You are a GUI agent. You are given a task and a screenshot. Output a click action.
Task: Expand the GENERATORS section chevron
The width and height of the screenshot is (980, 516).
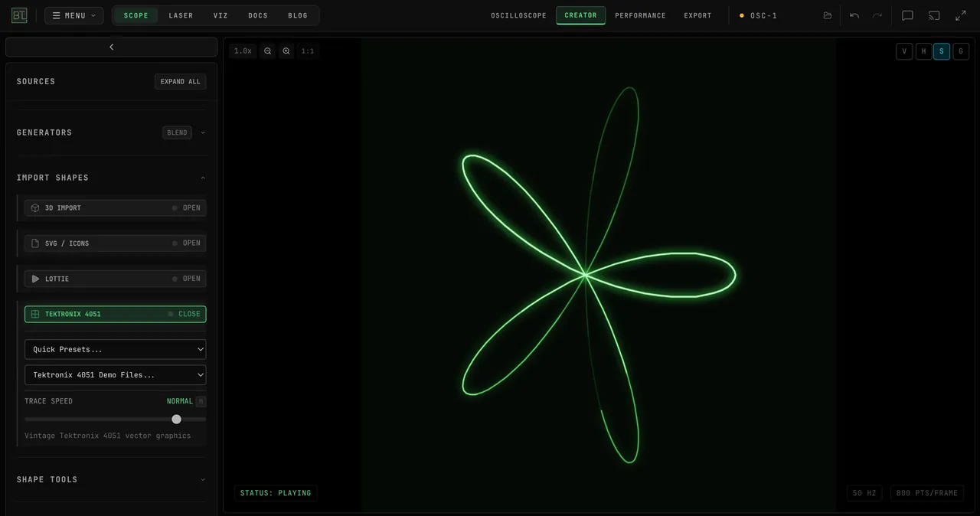pyautogui.click(x=203, y=132)
